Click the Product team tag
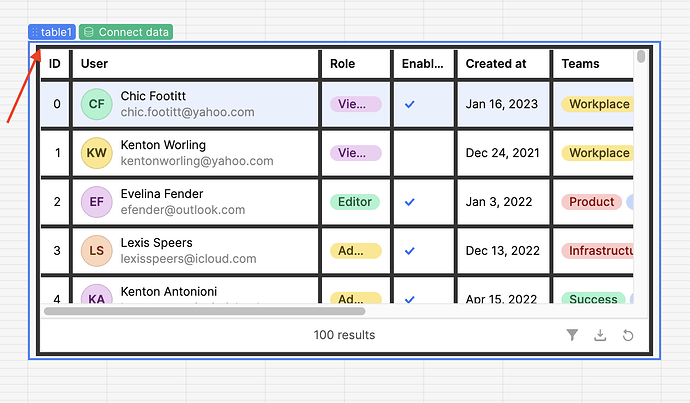 point(592,202)
